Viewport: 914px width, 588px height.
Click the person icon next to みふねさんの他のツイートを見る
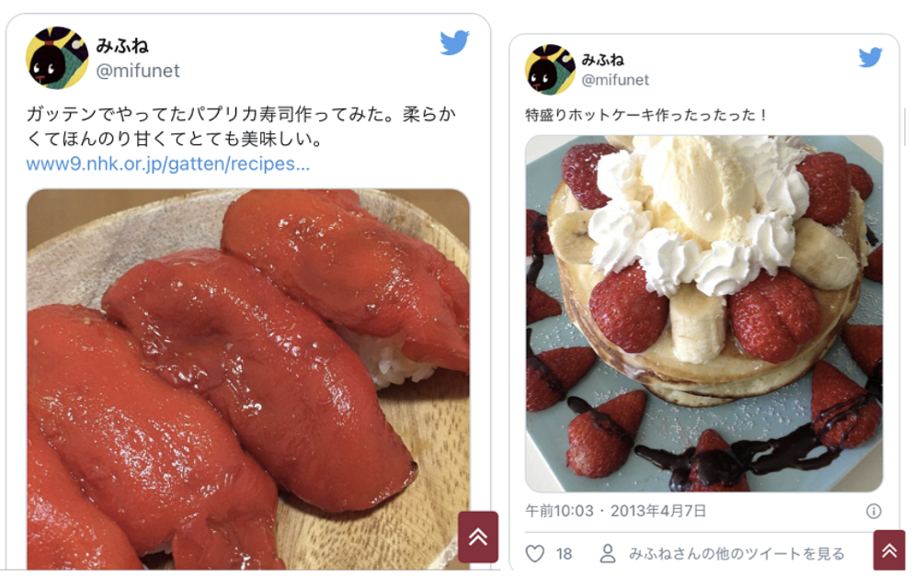click(608, 553)
